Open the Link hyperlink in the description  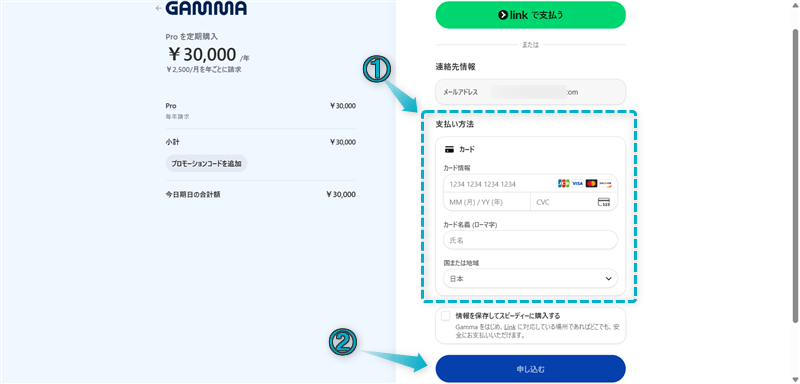tap(510, 326)
